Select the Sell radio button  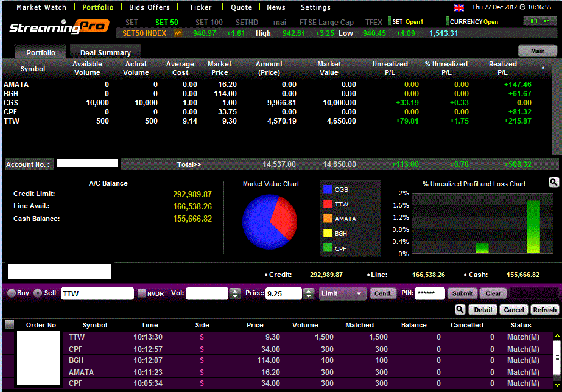pyautogui.click(x=37, y=293)
